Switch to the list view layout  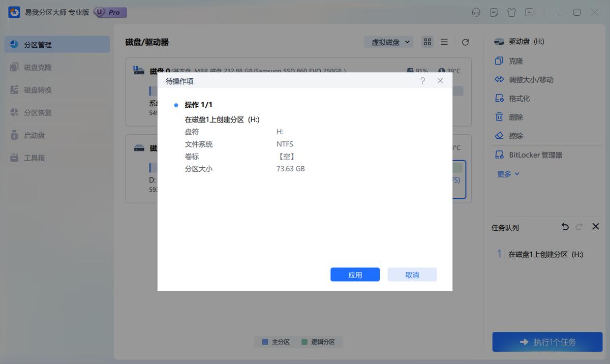(444, 42)
